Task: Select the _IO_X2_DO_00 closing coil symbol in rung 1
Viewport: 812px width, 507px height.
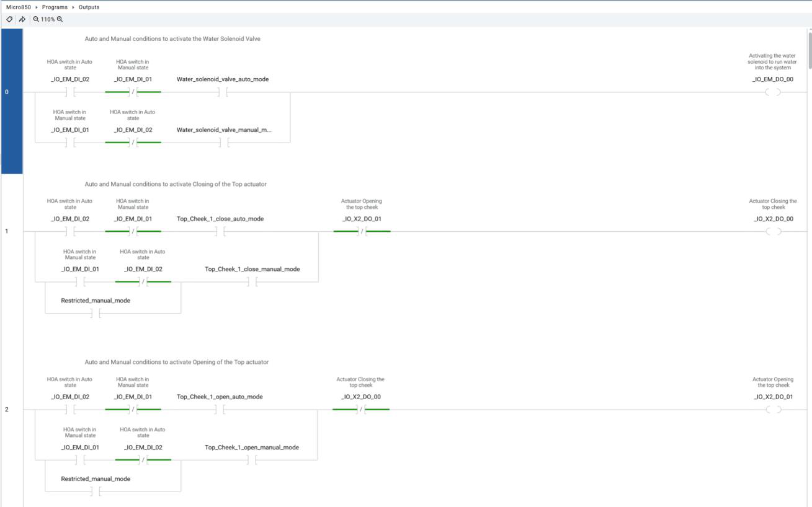Action: click(773, 232)
